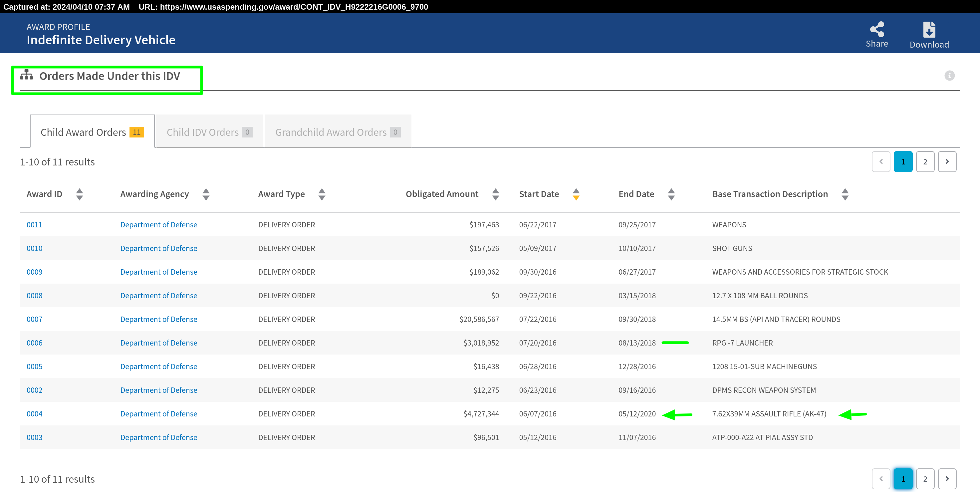Select page 1 in bottom pagination
980x492 pixels.
point(903,479)
